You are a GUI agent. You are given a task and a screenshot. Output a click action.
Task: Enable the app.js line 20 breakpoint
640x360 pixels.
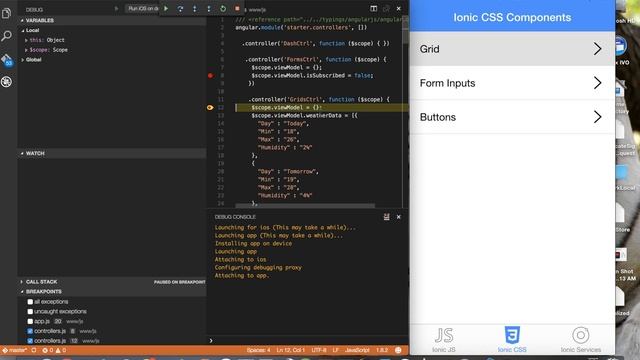[30, 321]
